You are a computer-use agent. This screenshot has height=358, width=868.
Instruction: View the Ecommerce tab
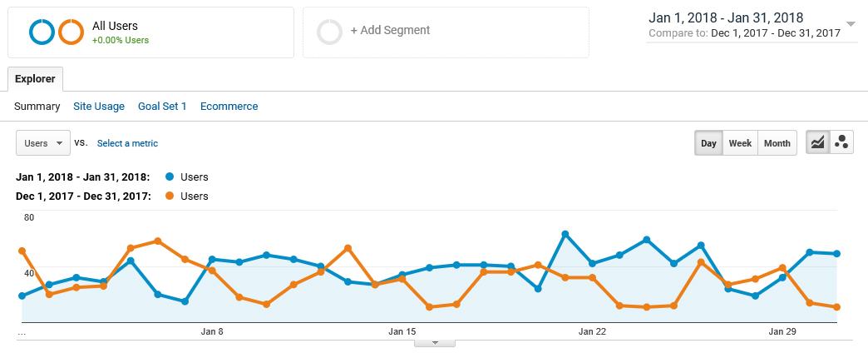pos(229,107)
